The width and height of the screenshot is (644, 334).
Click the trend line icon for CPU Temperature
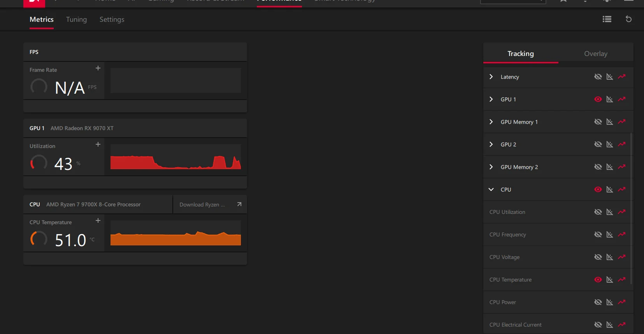coord(622,280)
